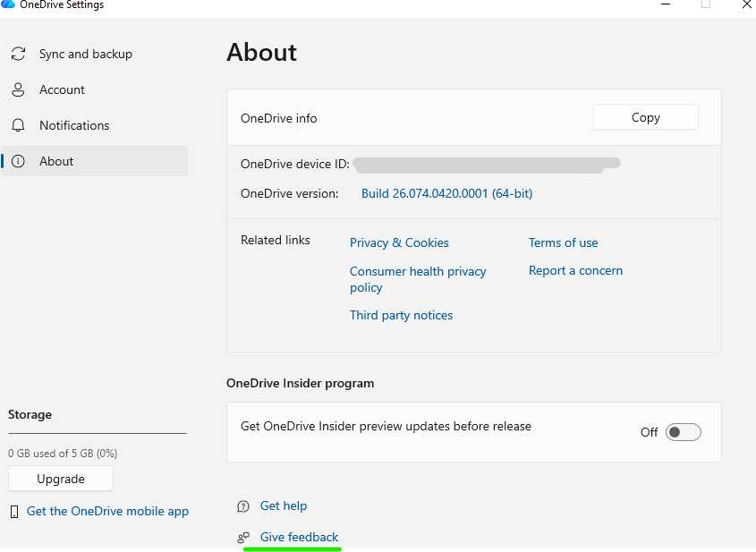The image size is (756, 552).
Task: Click the redacted OneDrive device ID value
Action: tap(487, 165)
